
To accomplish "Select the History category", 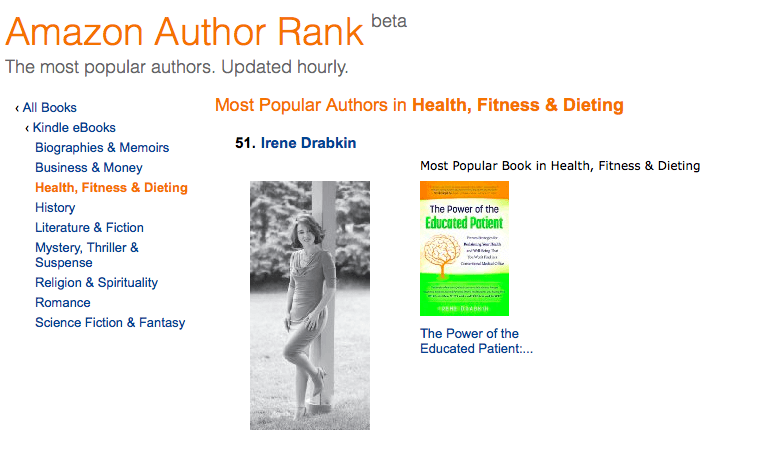I will click(55, 208).
